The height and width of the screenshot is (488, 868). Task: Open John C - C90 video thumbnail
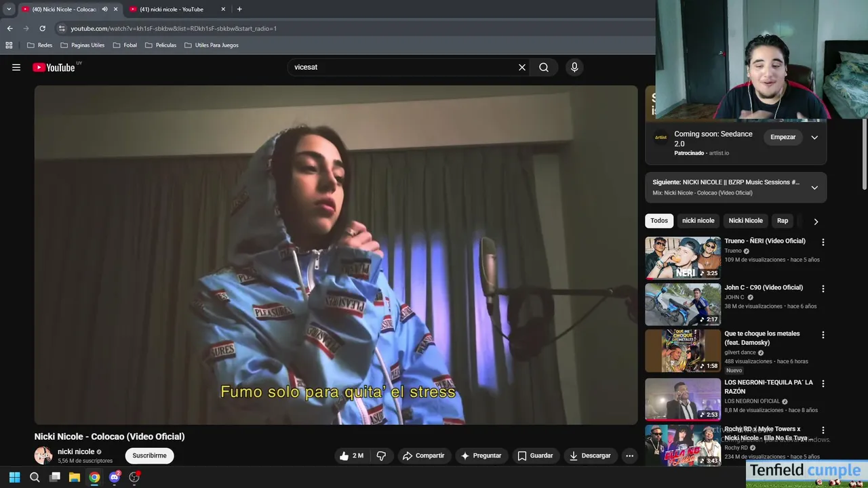pyautogui.click(x=683, y=304)
